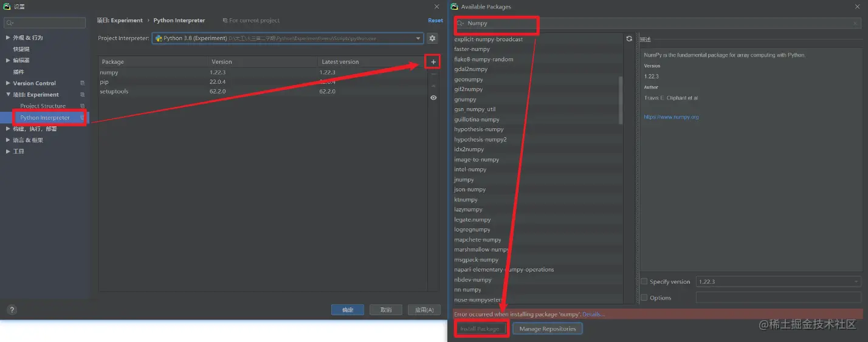Viewport: 868px width, 342px height.
Task: Select 插件 in settings tree
Action: [19, 72]
